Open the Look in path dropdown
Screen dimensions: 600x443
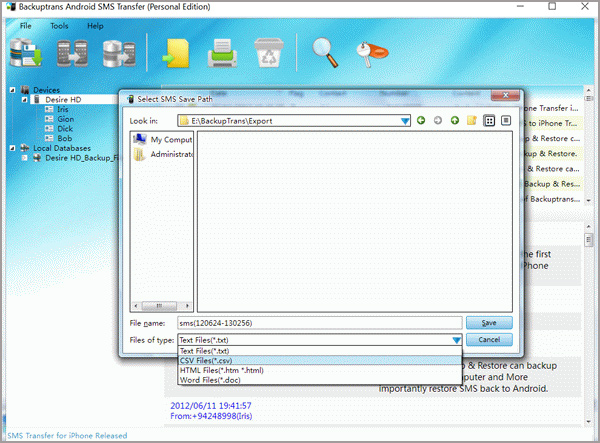tap(405, 121)
